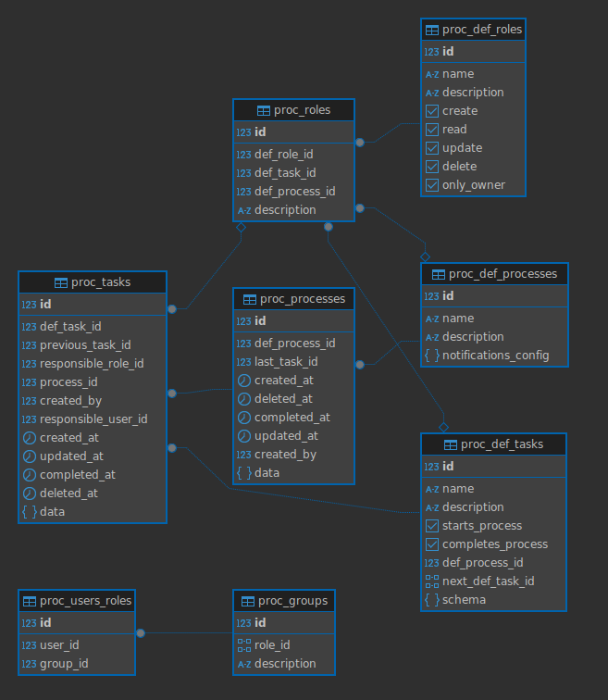Select last_task_id column in proc_processes
This screenshot has height=700, width=608.
tap(293, 362)
